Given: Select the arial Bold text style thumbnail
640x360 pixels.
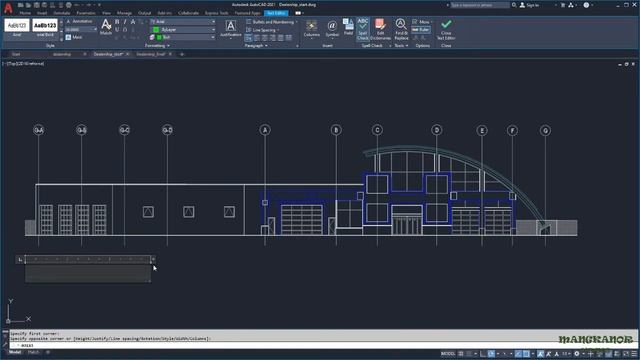Looking at the screenshot, I should click(45, 27).
